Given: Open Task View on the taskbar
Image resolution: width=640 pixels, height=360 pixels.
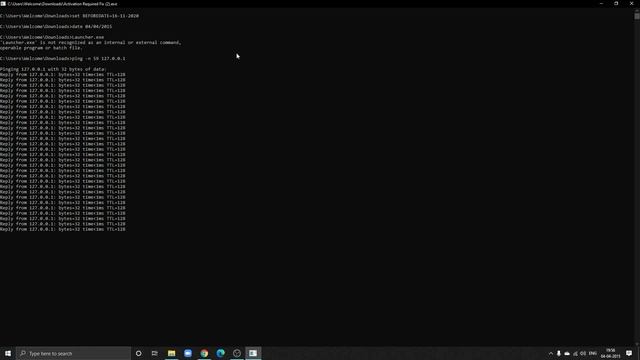Looking at the screenshot, I should point(155,353).
